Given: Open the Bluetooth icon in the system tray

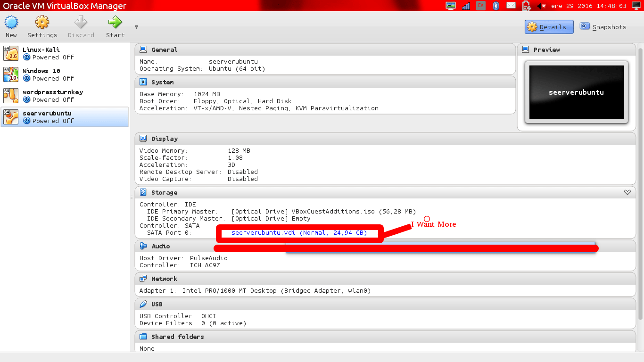Looking at the screenshot, I should 496,5.
